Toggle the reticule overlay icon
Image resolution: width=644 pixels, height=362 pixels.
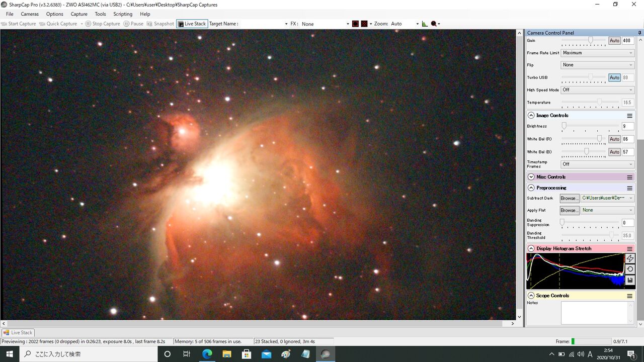[x=355, y=24]
